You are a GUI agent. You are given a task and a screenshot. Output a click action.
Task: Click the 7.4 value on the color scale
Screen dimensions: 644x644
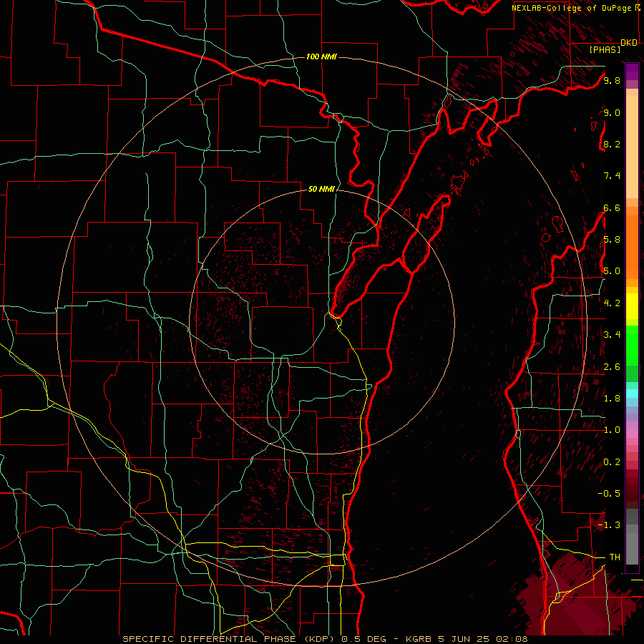[612, 176]
